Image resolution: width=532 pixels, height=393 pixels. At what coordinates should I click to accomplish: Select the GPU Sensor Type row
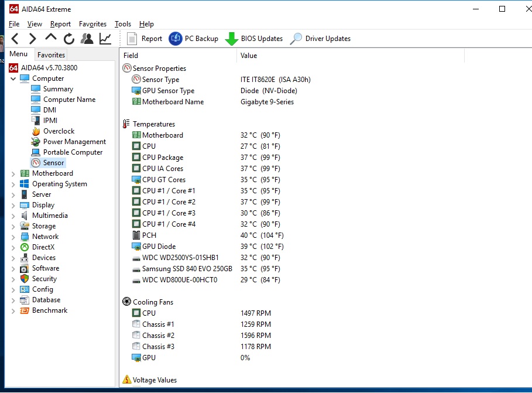coord(214,91)
